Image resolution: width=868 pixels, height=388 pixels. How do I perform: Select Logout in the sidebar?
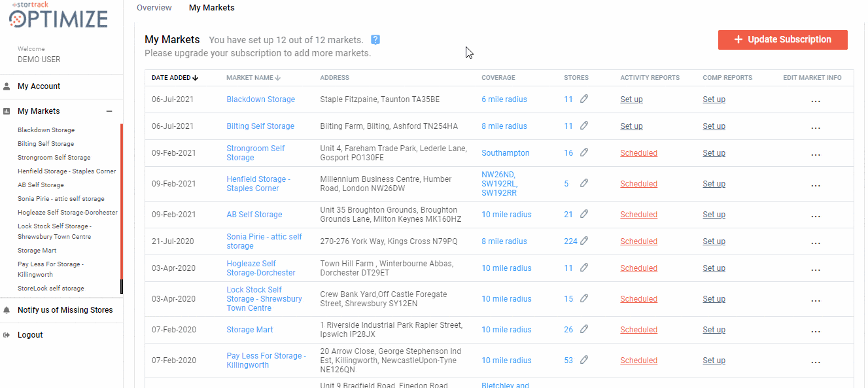[30, 335]
